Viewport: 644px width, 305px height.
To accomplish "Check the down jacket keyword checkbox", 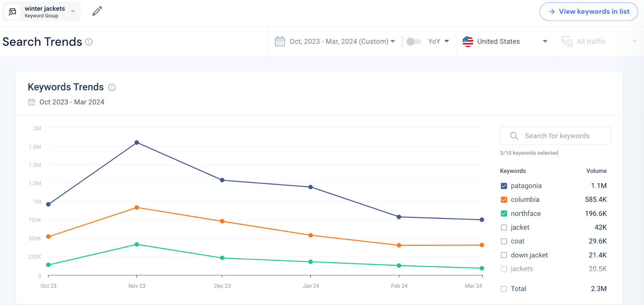I will coord(504,255).
